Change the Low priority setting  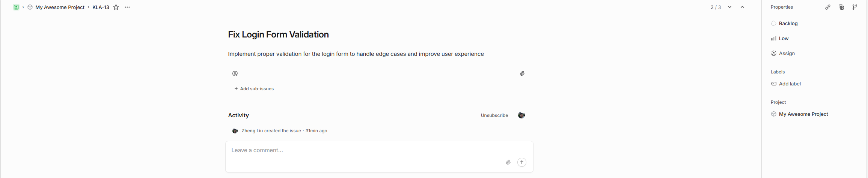point(783,38)
